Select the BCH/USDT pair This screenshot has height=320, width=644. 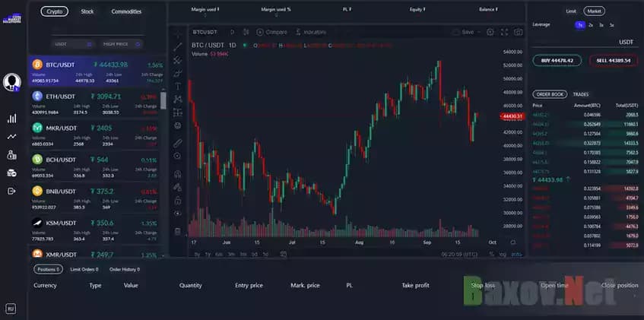(x=95, y=166)
